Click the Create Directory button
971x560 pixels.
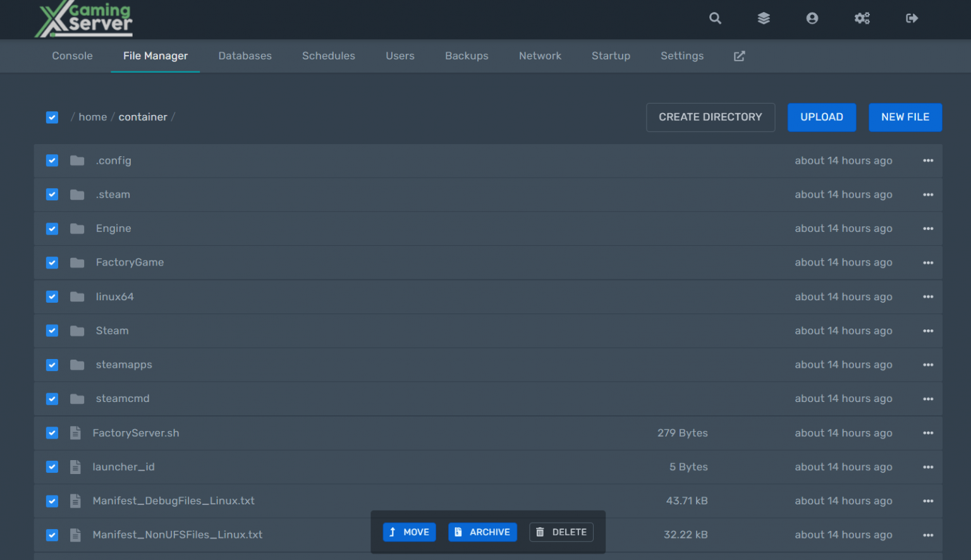coord(711,118)
